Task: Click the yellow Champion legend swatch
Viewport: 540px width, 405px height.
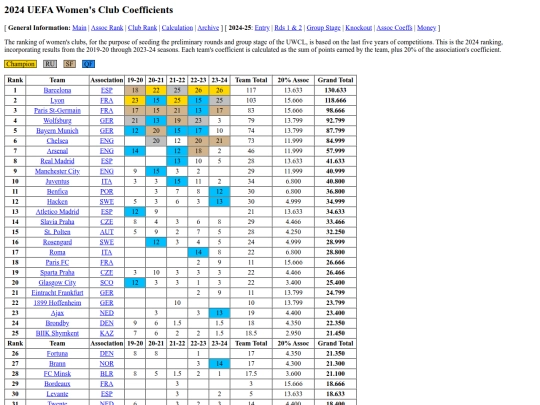Action: point(20,64)
